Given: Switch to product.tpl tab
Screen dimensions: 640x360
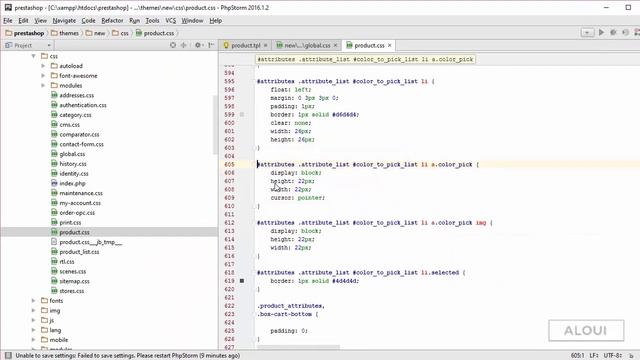Looking at the screenshot, I should pyautogui.click(x=245, y=45).
